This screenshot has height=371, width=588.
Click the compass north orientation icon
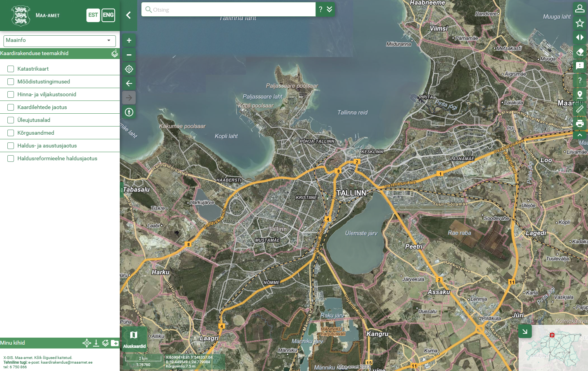coord(129,112)
